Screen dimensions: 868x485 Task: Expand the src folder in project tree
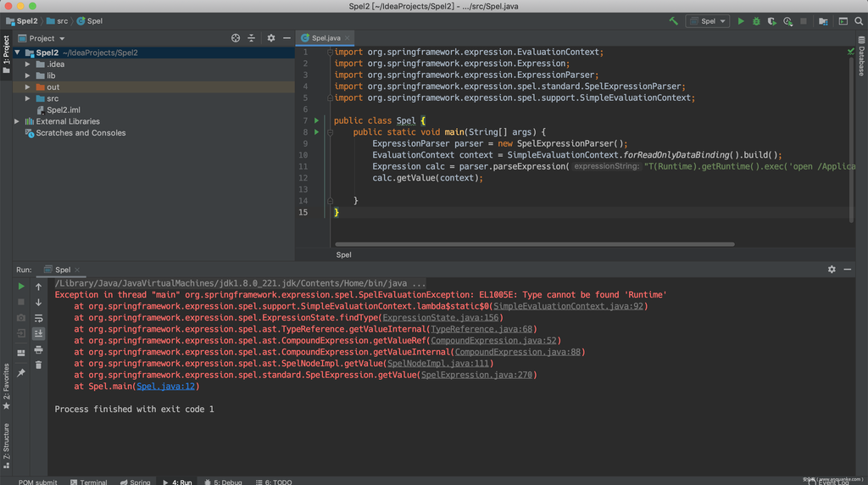(28, 98)
